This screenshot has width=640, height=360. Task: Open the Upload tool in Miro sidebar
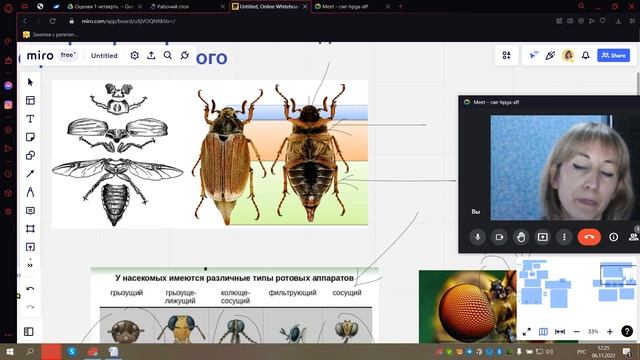tap(30, 247)
